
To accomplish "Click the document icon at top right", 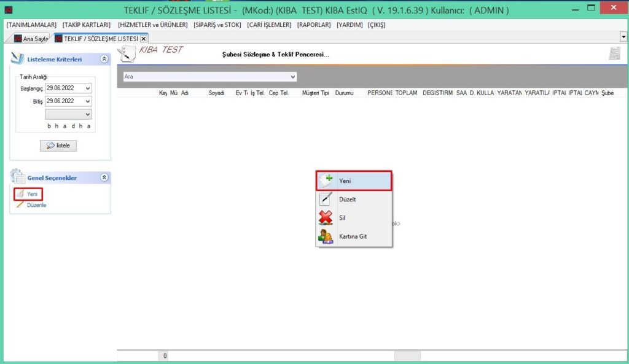I will click(614, 54).
